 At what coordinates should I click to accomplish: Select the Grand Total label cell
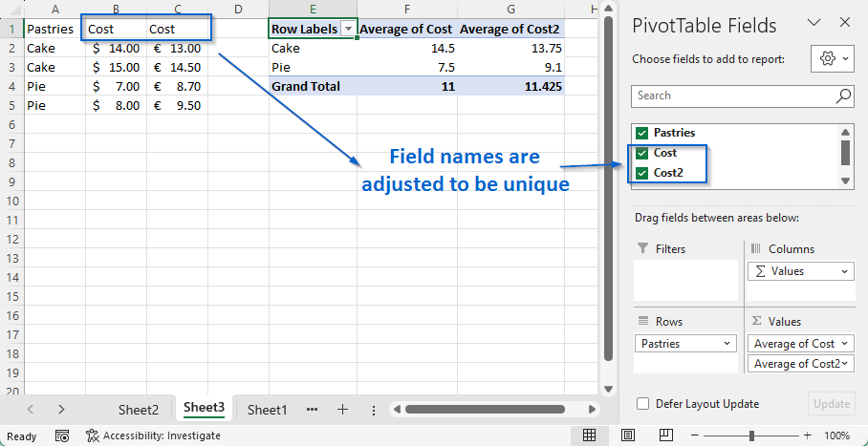point(313,86)
